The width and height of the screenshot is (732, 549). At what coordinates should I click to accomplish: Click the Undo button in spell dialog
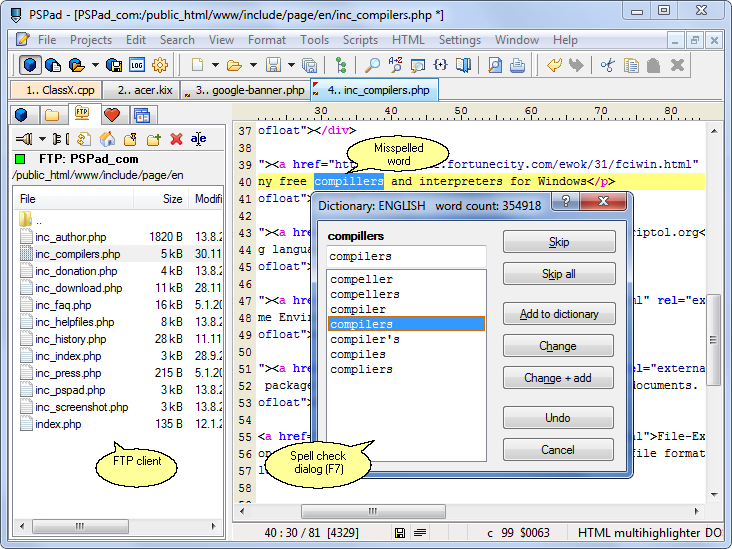click(558, 417)
